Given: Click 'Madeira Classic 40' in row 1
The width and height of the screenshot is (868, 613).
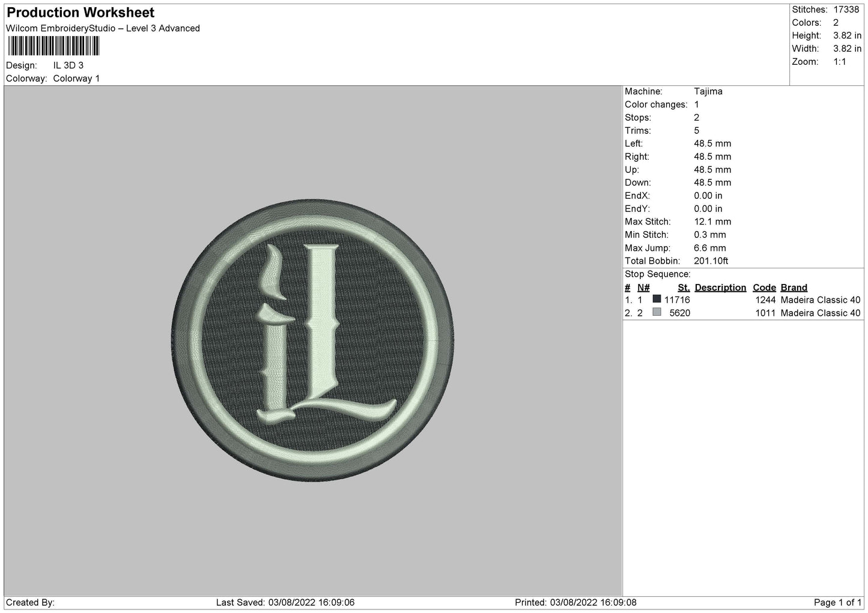Looking at the screenshot, I should pos(821,300).
